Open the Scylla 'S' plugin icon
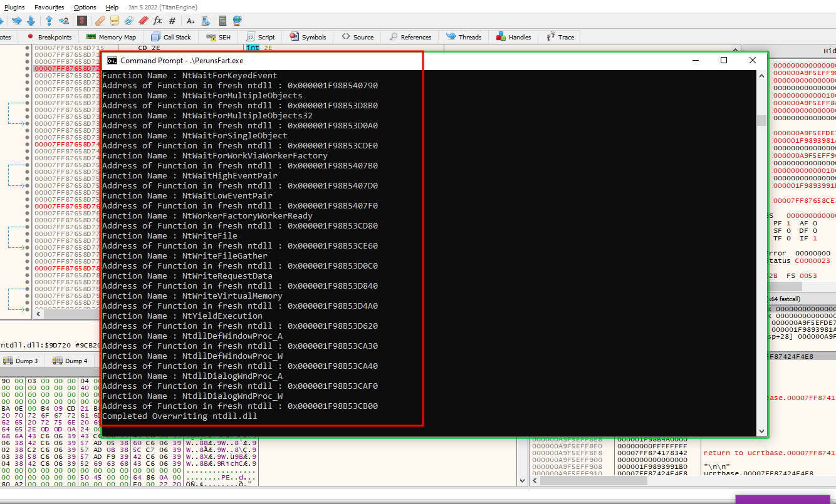Viewport: 836px width, 504px height. (x=81, y=21)
